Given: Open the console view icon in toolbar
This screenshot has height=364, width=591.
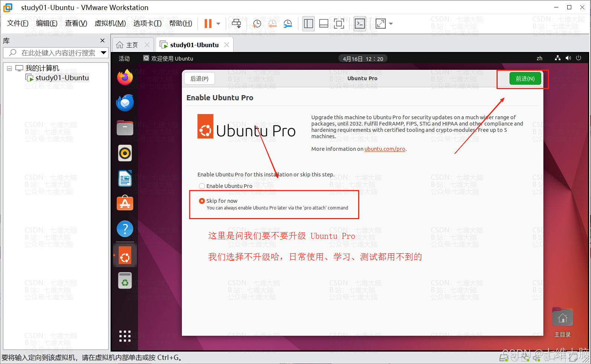Looking at the screenshot, I should (360, 24).
